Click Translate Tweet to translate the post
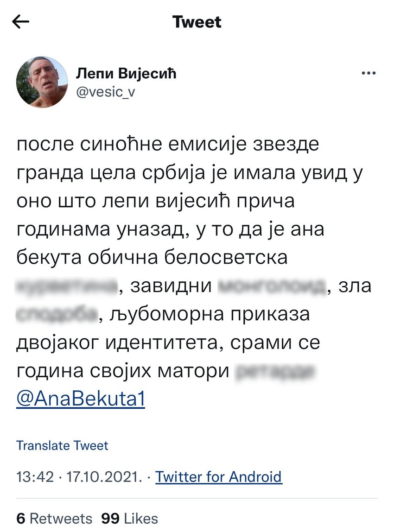The image size is (394, 532). [x=62, y=445]
